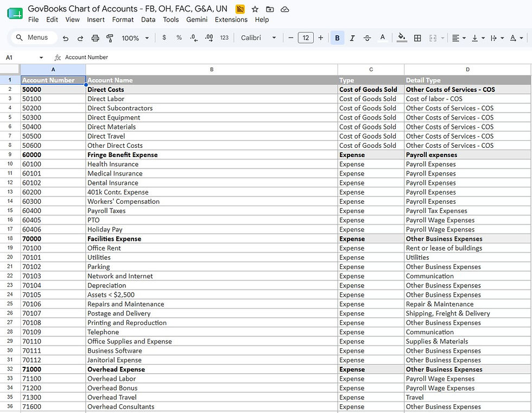Screen dimensions: 532x413
Task: Open the Insert menu
Action: coord(96,20)
